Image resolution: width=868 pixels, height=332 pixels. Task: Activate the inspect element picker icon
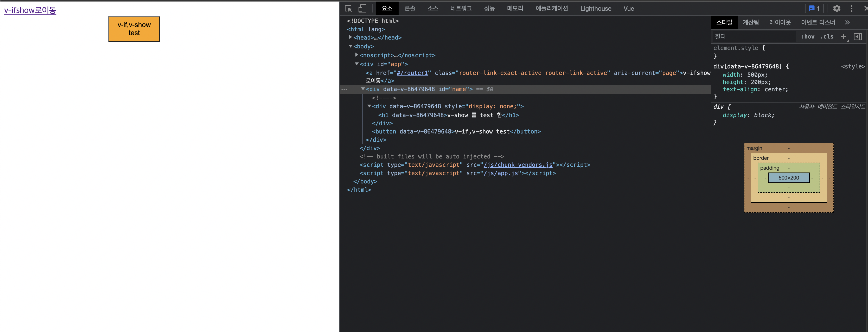coord(348,8)
